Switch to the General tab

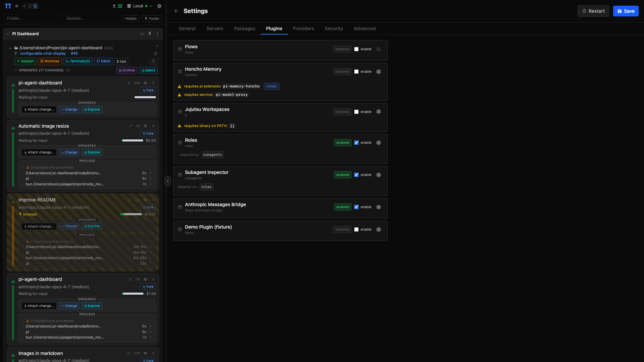click(187, 29)
